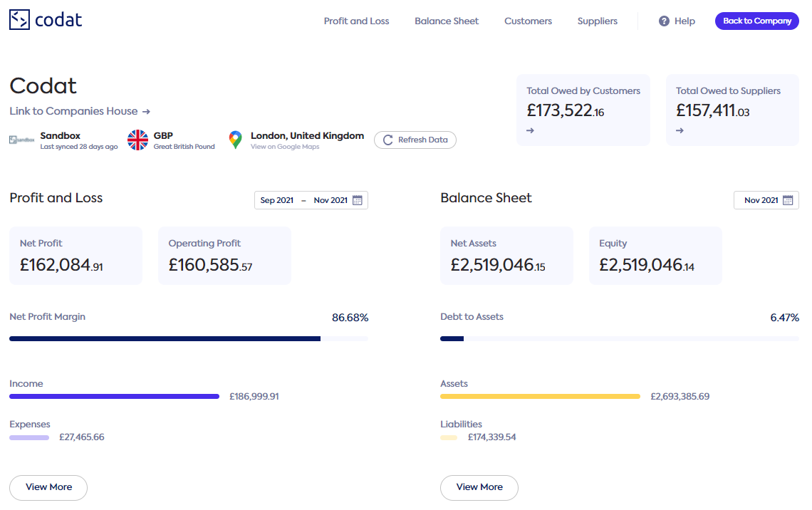The width and height of the screenshot is (812, 510).
Task: Open the Sep 2021 – Nov 2021 date range picker
Action: [304, 200]
